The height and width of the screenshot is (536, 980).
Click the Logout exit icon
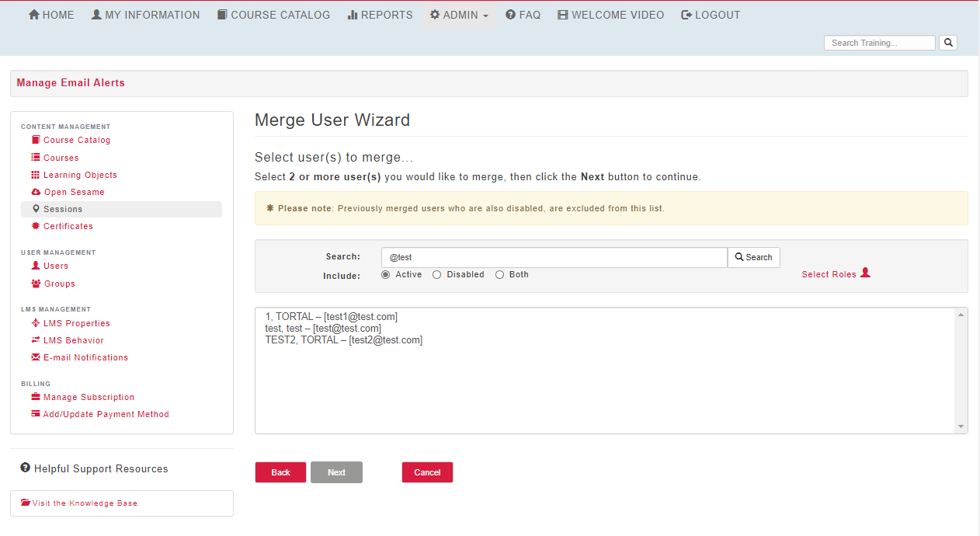click(x=686, y=15)
